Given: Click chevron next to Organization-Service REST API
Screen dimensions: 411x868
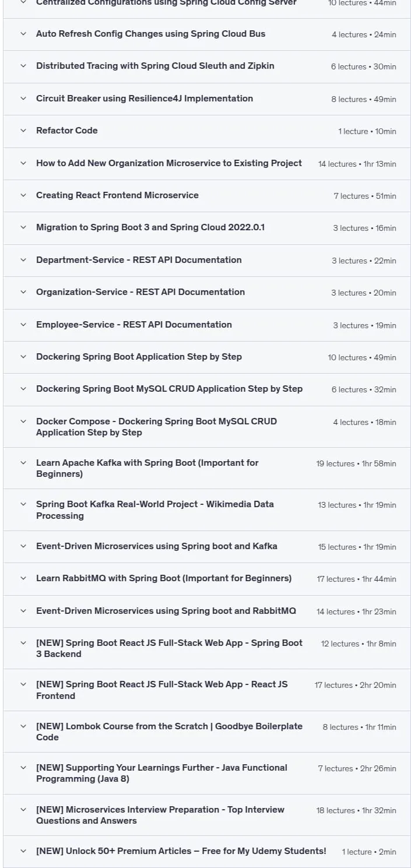Looking at the screenshot, I should 23,292.
